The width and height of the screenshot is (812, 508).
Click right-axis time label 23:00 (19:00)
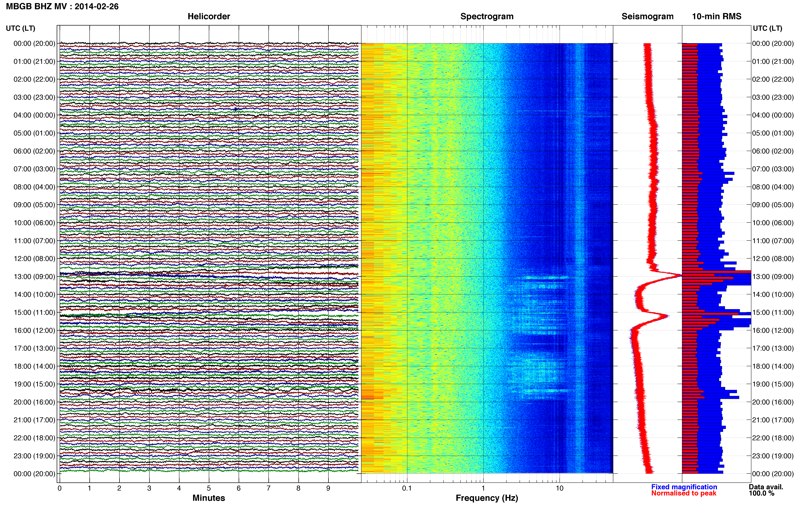pyautogui.click(x=773, y=456)
